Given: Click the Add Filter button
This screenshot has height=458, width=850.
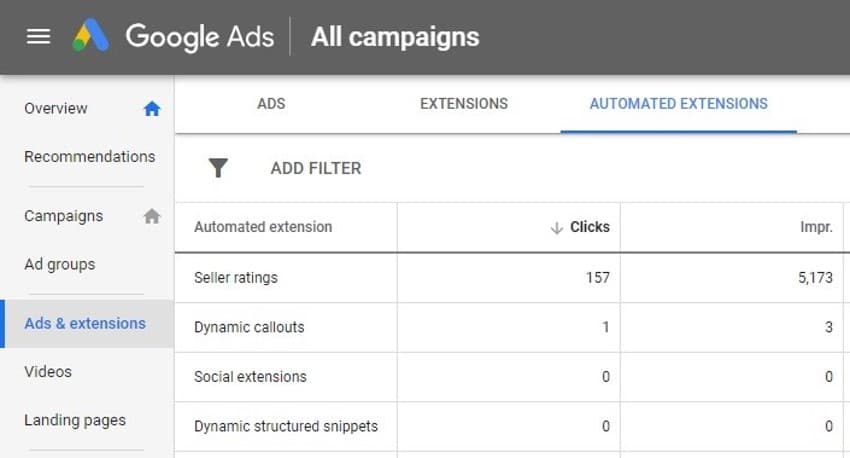Looking at the screenshot, I should point(315,168).
